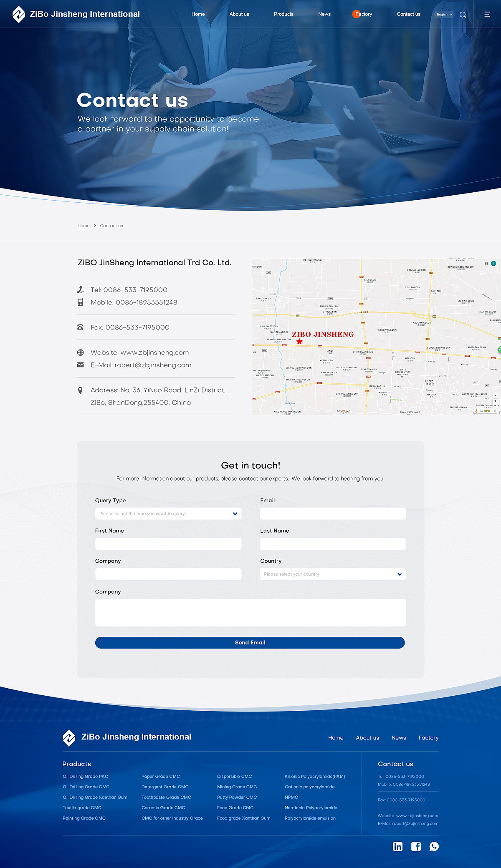Open Polyacrylamide emulsion link
Viewport: 501px width, 868px height.
tap(310, 818)
